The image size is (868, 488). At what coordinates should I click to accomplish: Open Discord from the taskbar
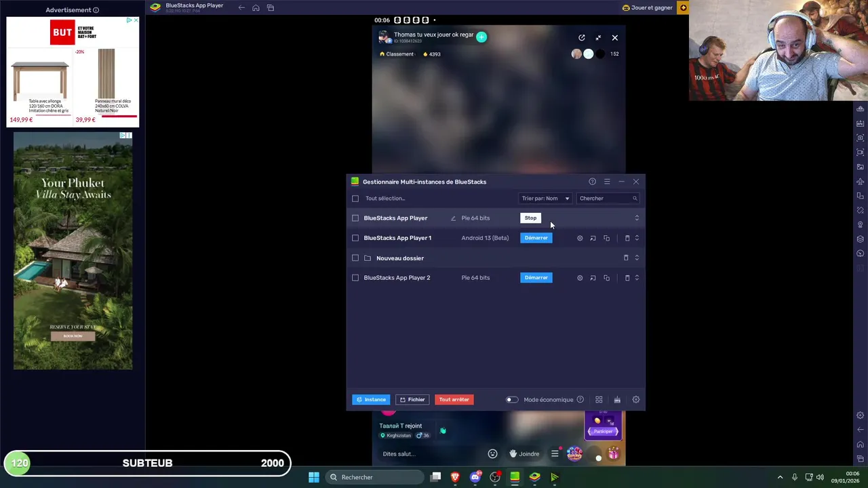pyautogui.click(x=475, y=477)
